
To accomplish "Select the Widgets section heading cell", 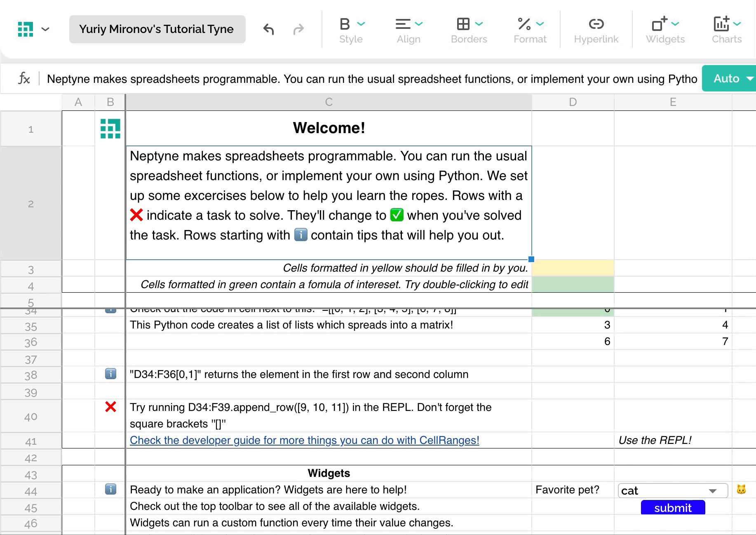I will click(x=329, y=473).
